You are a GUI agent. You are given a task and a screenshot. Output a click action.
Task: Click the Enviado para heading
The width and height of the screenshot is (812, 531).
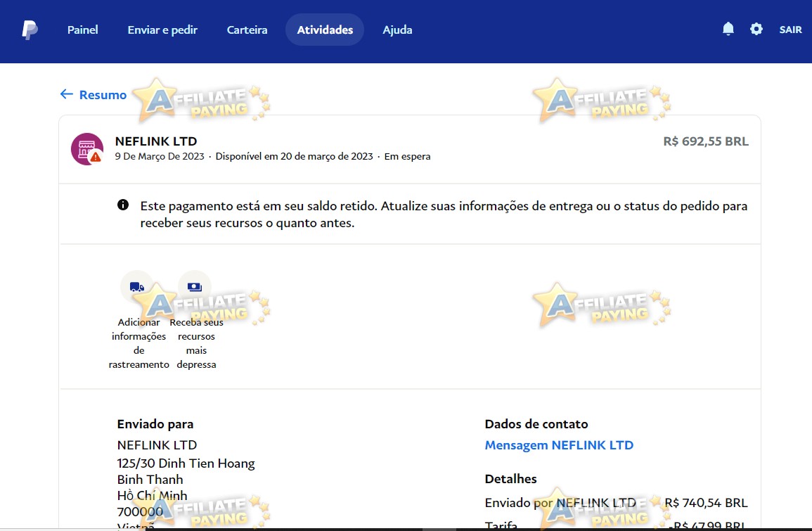point(155,424)
